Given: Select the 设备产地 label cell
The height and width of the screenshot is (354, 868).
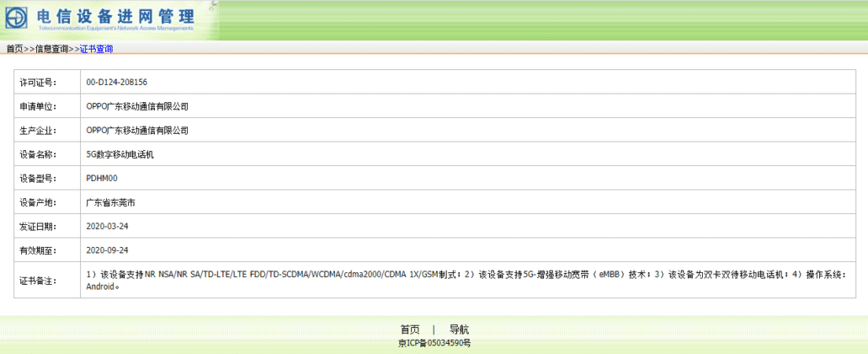Looking at the screenshot, I should (x=47, y=202).
